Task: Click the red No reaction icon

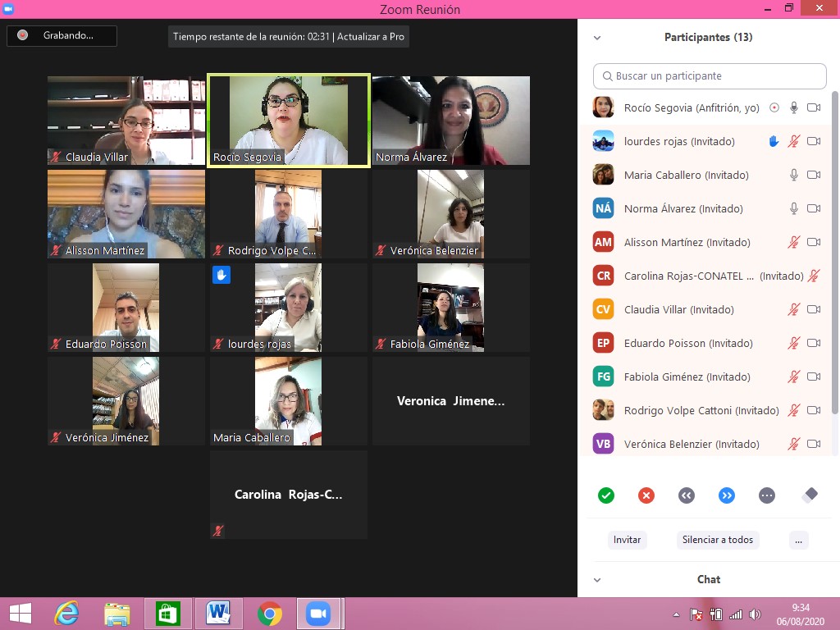Action: tap(646, 495)
